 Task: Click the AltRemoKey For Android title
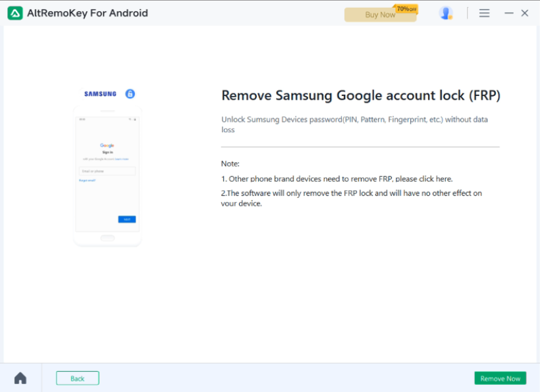[x=88, y=13]
